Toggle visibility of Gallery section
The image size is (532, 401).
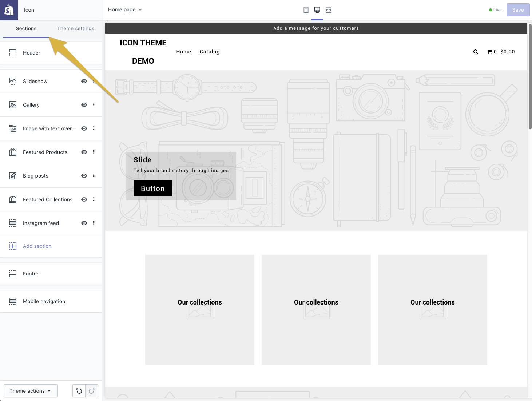point(84,105)
